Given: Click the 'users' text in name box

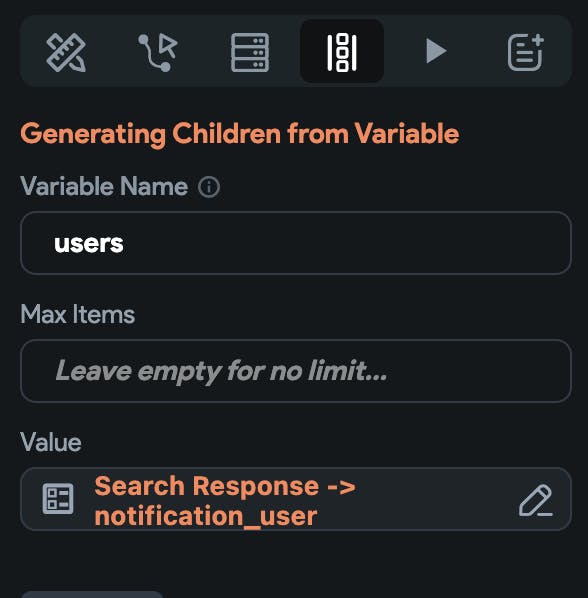Looking at the screenshot, I should (x=88, y=244).
